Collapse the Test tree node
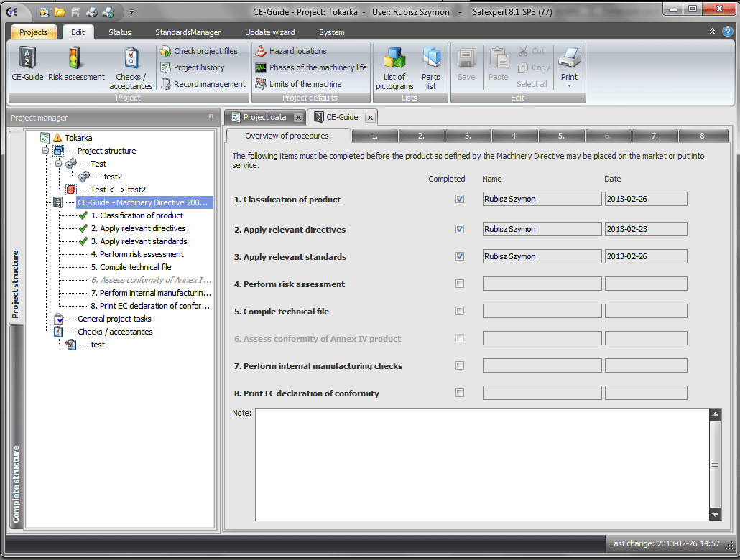 coord(59,164)
